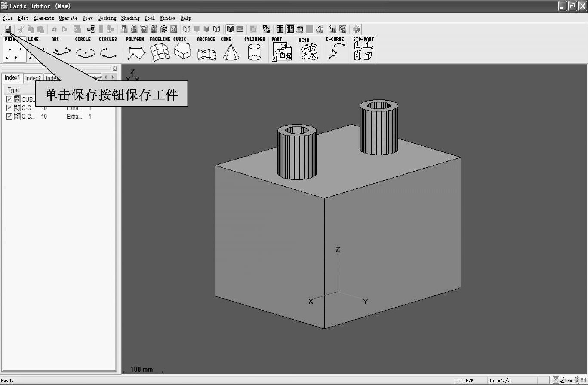Choose the ARCFACE surface tool

[206, 50]
